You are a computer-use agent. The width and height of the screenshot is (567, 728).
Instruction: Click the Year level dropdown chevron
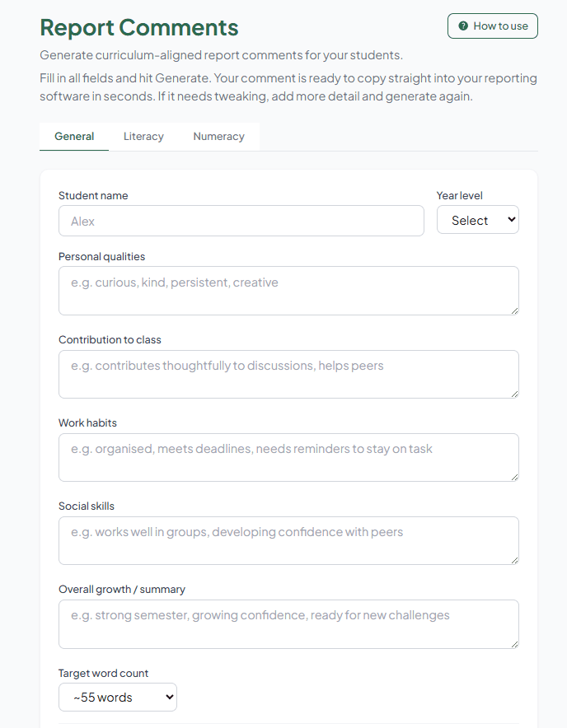coord(510,219)
